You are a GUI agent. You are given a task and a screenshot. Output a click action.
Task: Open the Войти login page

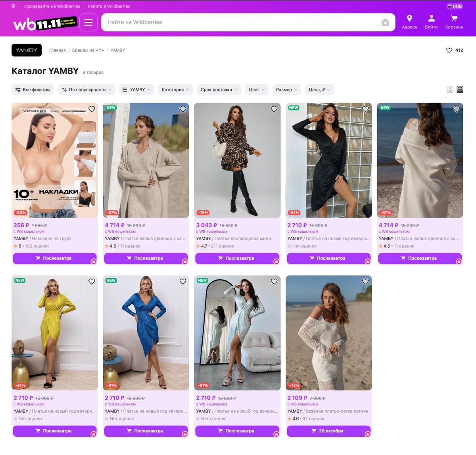click(431, 22)
